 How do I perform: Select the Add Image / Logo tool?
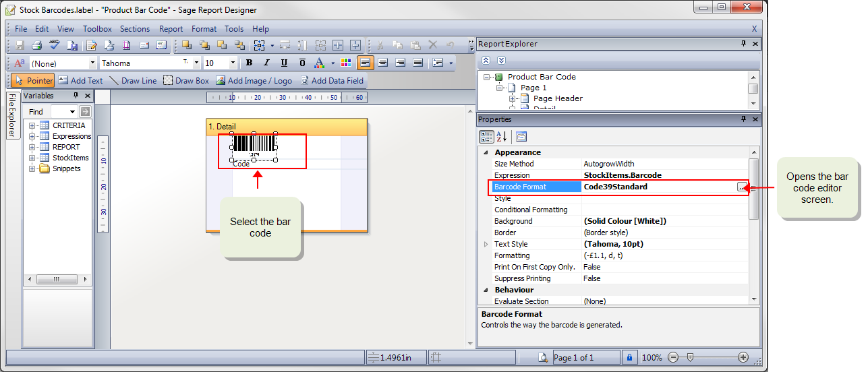[254, 80]
